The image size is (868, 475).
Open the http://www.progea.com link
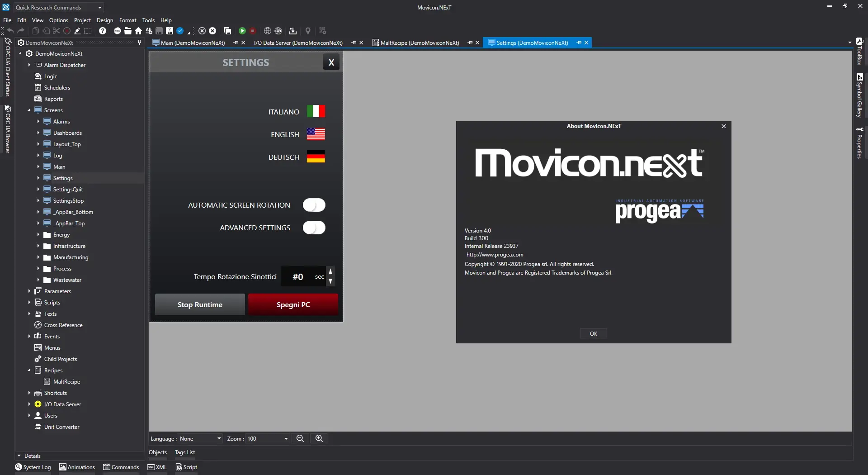click(x=495, y=255)
